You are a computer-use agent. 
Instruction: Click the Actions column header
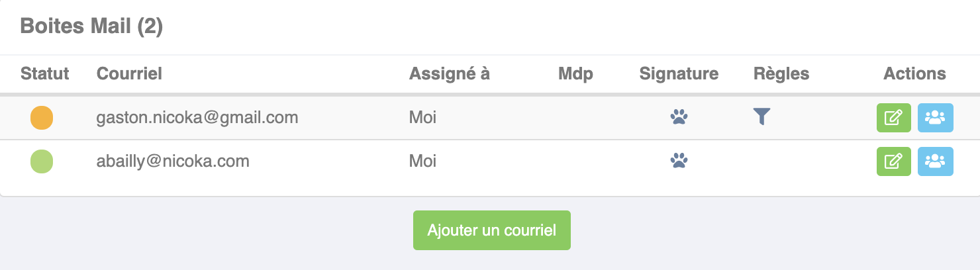pos(914,73)
